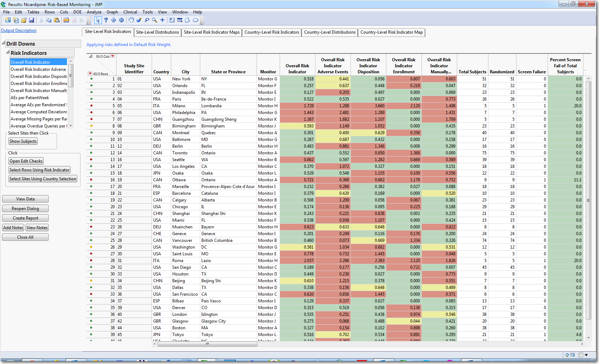
Task: Select Overall Risk Indicator Adverse list item
Action: (38, 69)
